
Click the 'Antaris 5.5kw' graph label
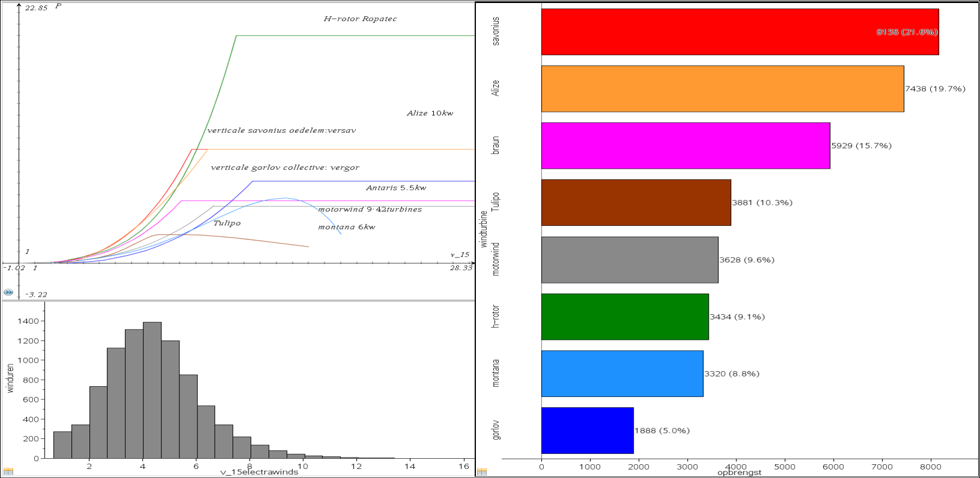tap(396, 188)
